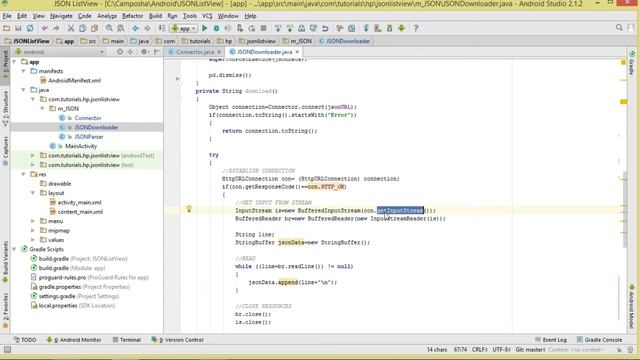Collapse the m_JSON package
The height and width of the screenshot is (360, 640).
pyautogui.click(x=42, y=109)
